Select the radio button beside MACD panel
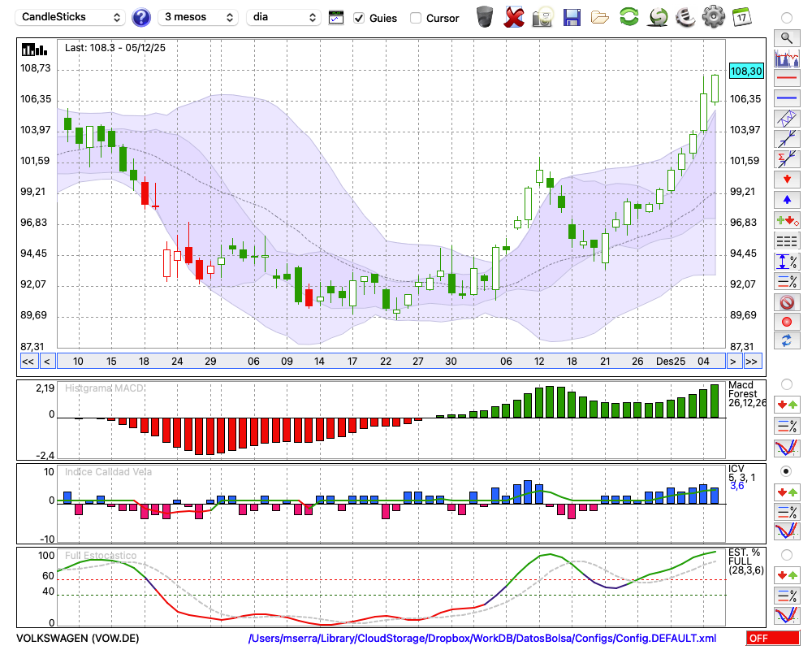 786,383
